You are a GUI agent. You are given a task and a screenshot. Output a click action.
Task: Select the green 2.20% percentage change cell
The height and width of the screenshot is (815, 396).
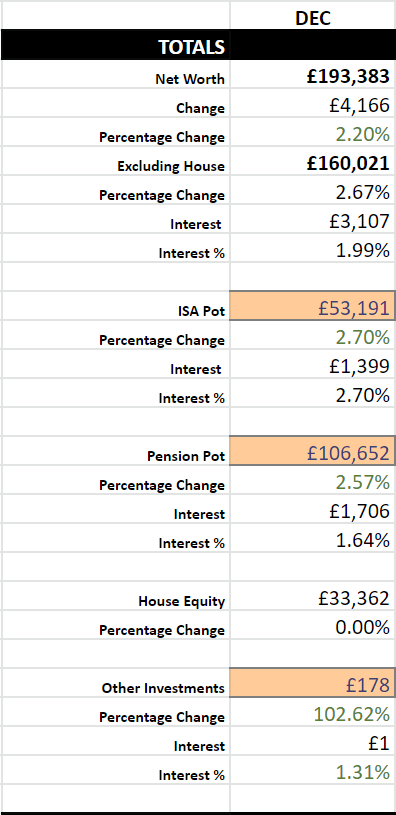(x=313, y=134)
